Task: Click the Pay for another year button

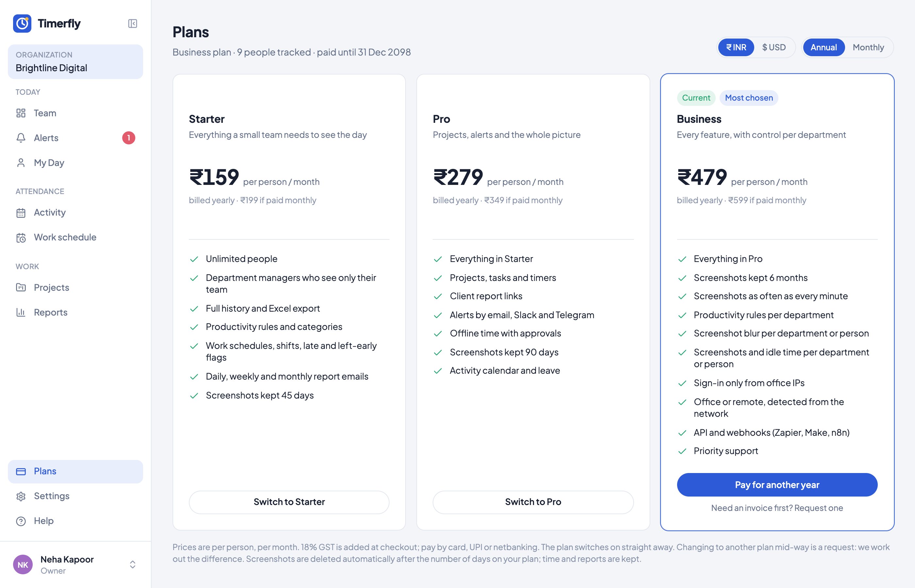Action: 777,485
